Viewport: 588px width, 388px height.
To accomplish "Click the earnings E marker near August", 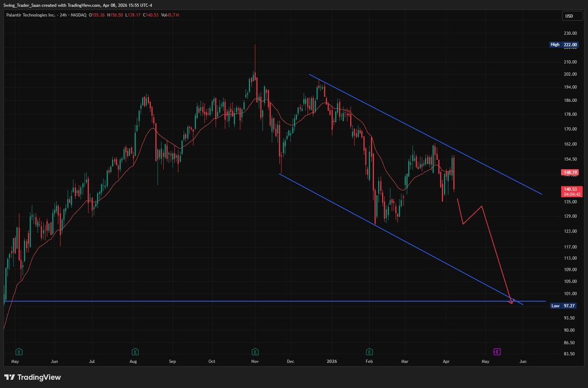I will [135, 352].
